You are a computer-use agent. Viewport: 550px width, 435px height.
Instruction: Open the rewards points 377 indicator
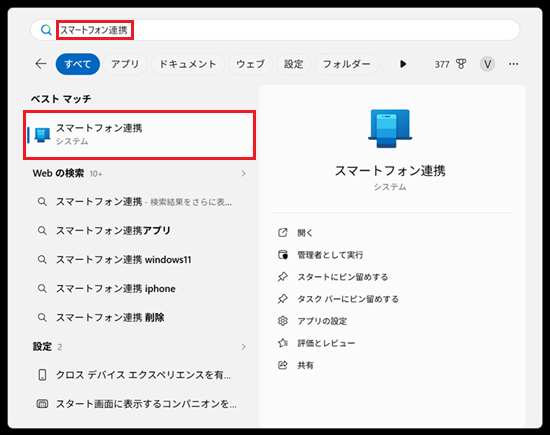442,64
